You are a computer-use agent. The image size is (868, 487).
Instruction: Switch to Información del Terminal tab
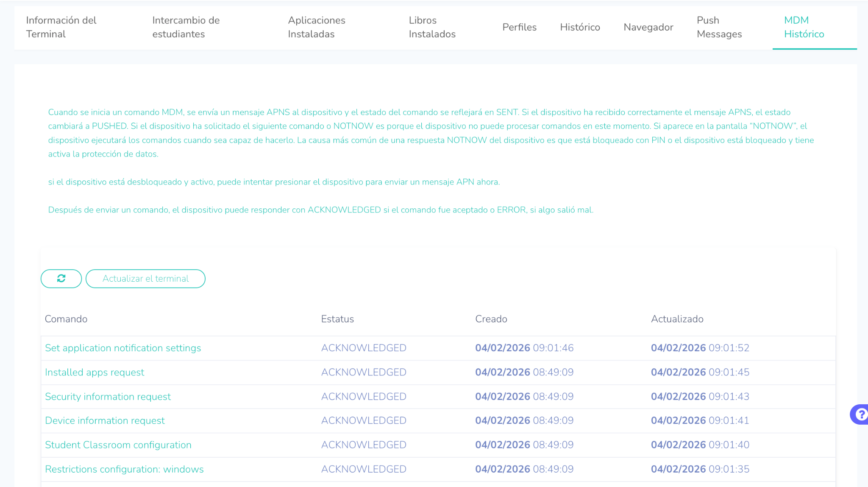[61, 27]
